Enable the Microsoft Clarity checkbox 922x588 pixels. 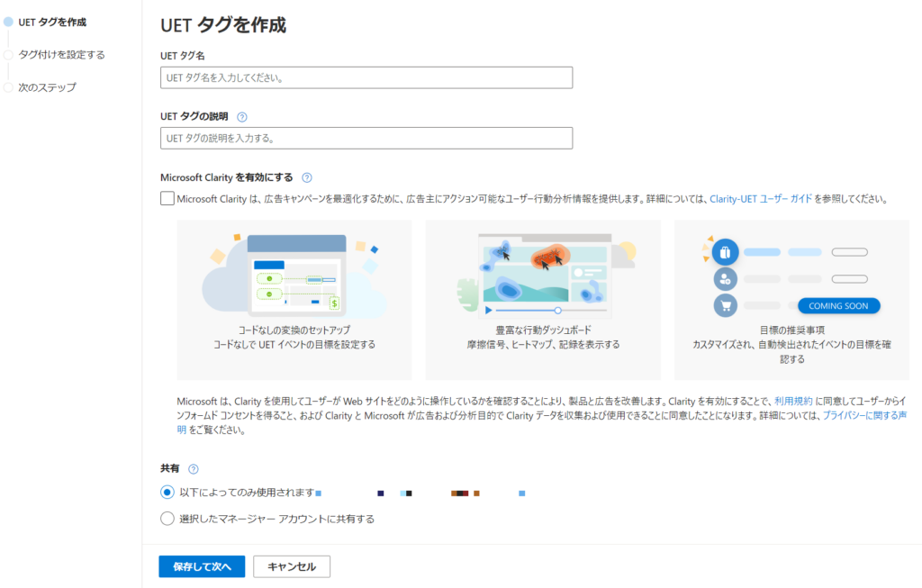167,198
